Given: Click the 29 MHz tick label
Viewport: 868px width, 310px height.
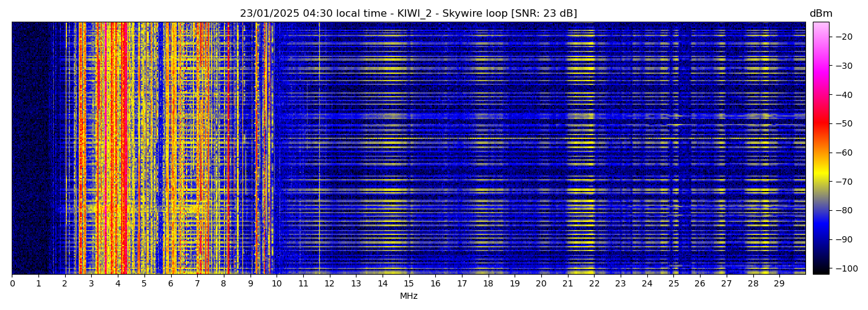Looking at the screenshot, I should (779, 283).
